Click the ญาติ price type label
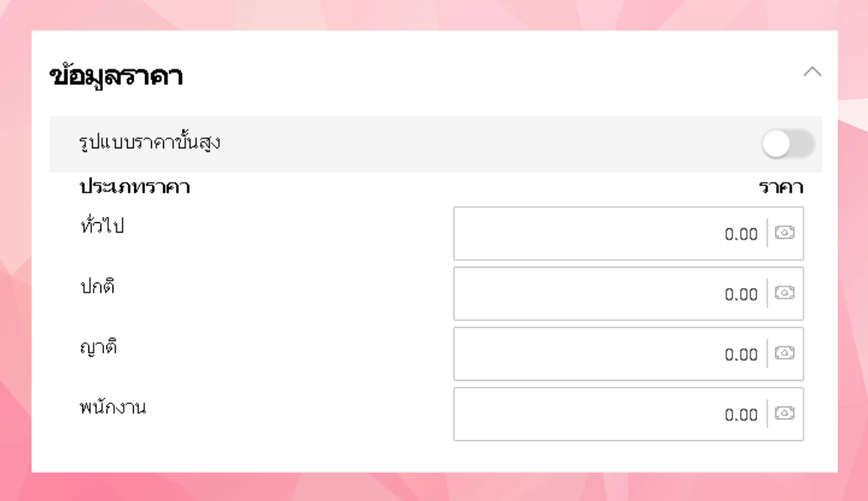868x501 pixels. [x=98, y=347]
